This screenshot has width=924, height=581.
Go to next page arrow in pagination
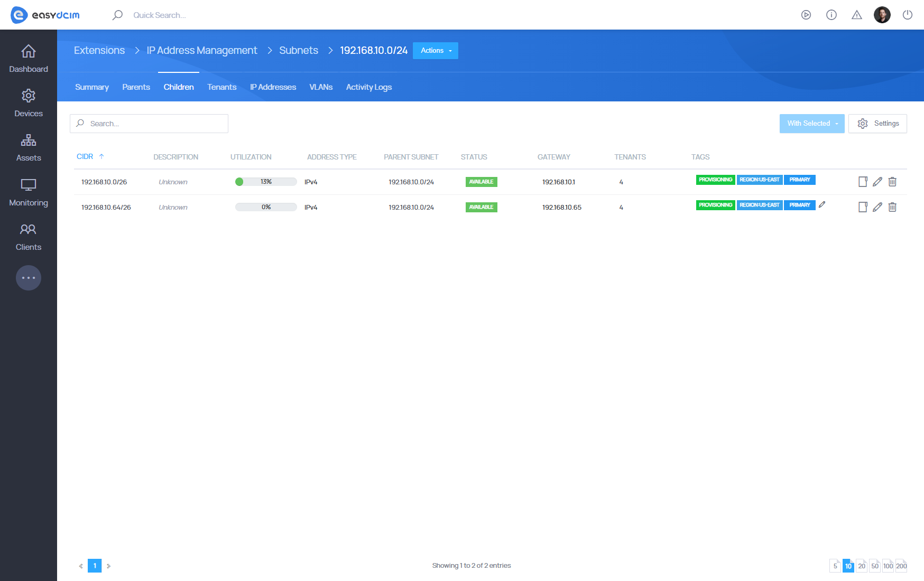[x=108, y=566]
